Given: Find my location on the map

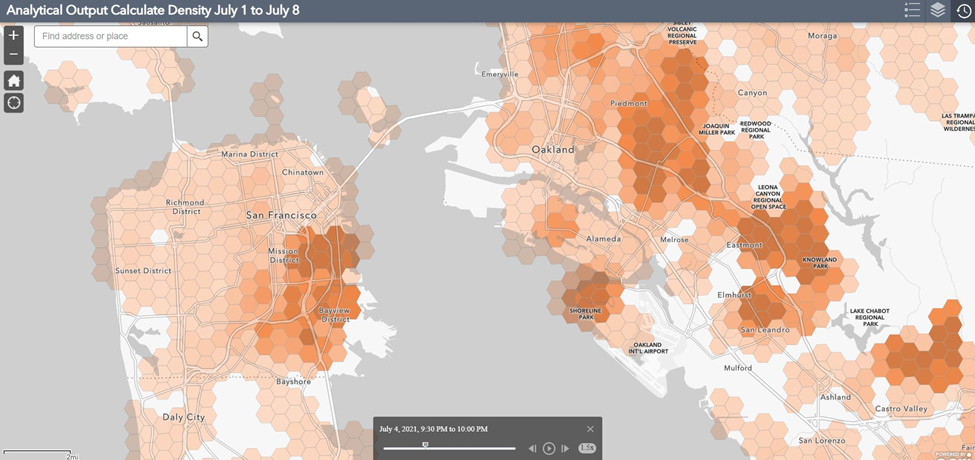Looking at the screenshot, I should 14,103.
